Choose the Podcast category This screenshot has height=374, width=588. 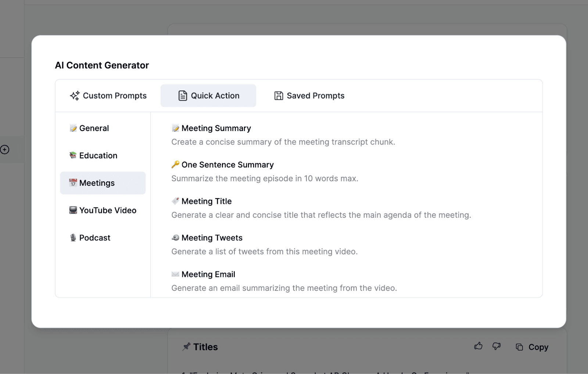coord(95,238)
